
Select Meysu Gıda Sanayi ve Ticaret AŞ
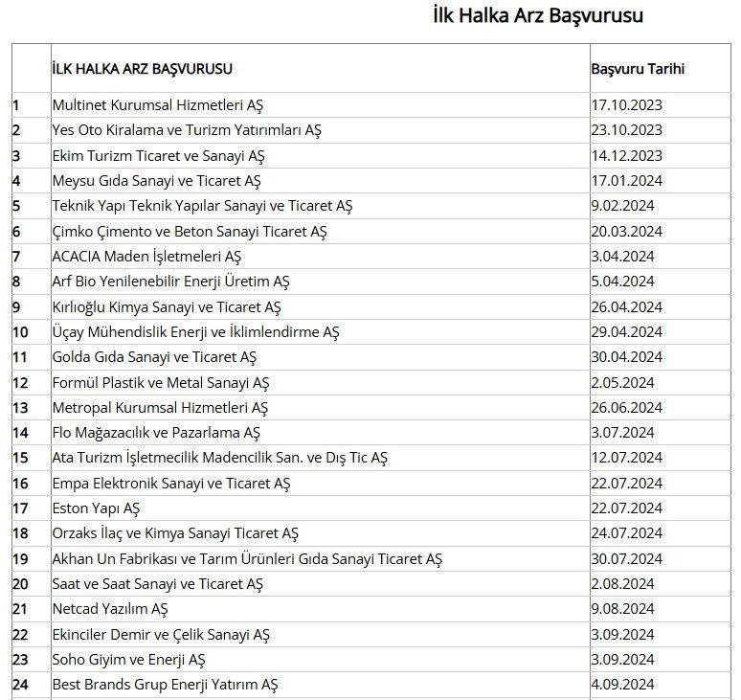click(x=156, y=181)
